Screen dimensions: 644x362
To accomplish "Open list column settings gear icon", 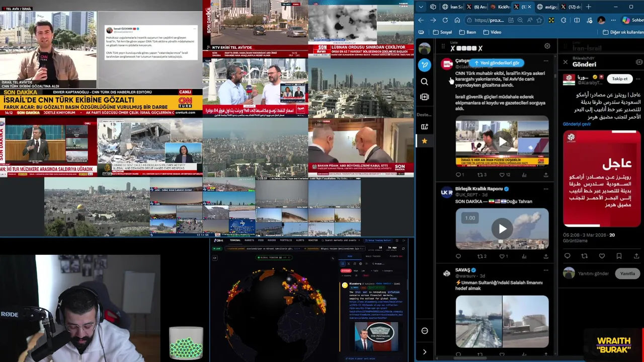I will 547,46.
